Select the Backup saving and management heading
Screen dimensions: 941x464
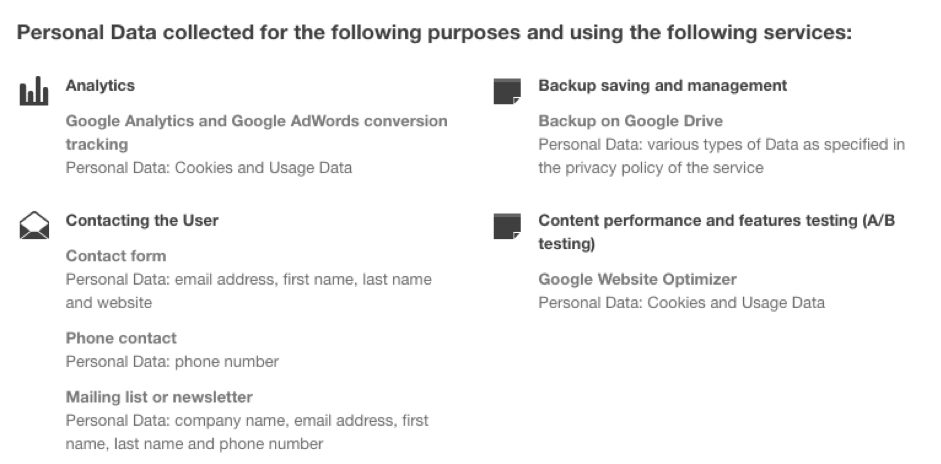pos(663,86)
